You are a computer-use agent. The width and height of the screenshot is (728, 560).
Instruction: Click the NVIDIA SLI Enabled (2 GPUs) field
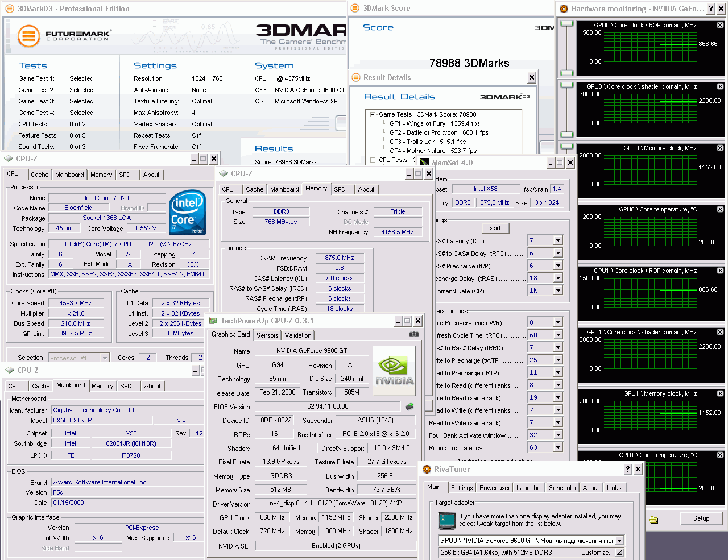coord(336,546)
